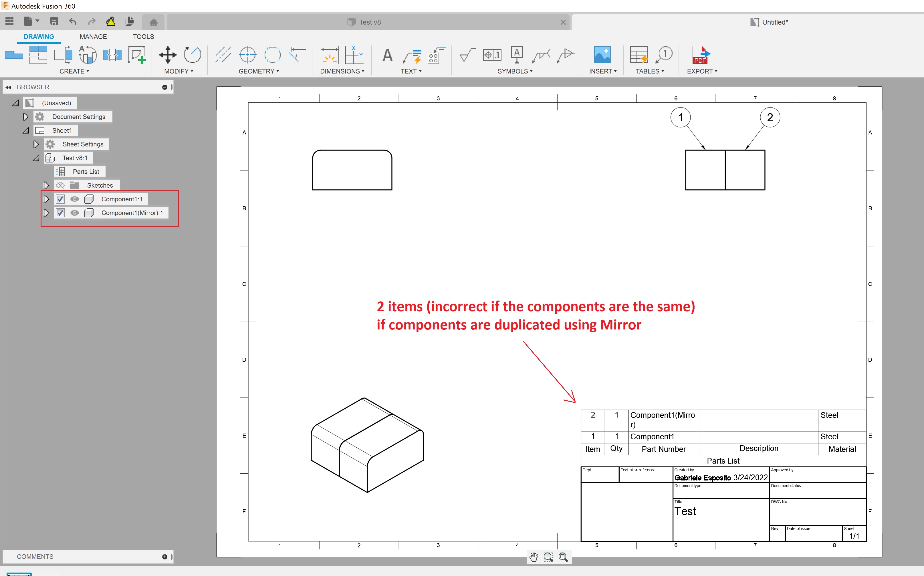This screenshot has width=924, height=576.
Task: Uncheck the Component1(Mirror):1 checkbox
Action: click(x=60, y=213)
